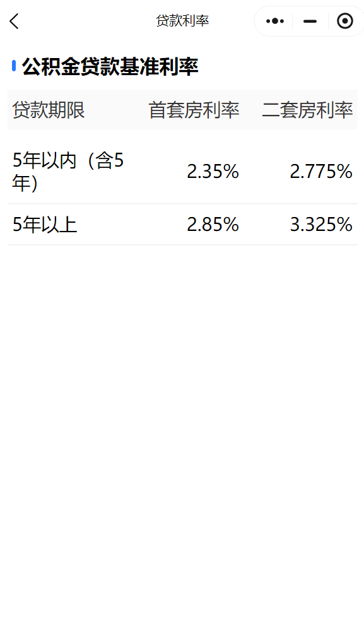This screenshot has height=631, width=364.
Task: Go back with the left arrow icon
Action: (x=14, y=21)
